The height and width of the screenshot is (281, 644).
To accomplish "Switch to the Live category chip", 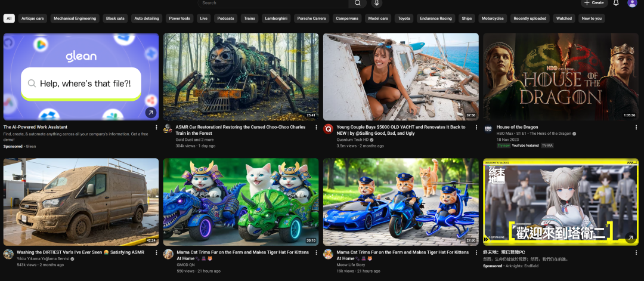I will [x=204, y=18].
